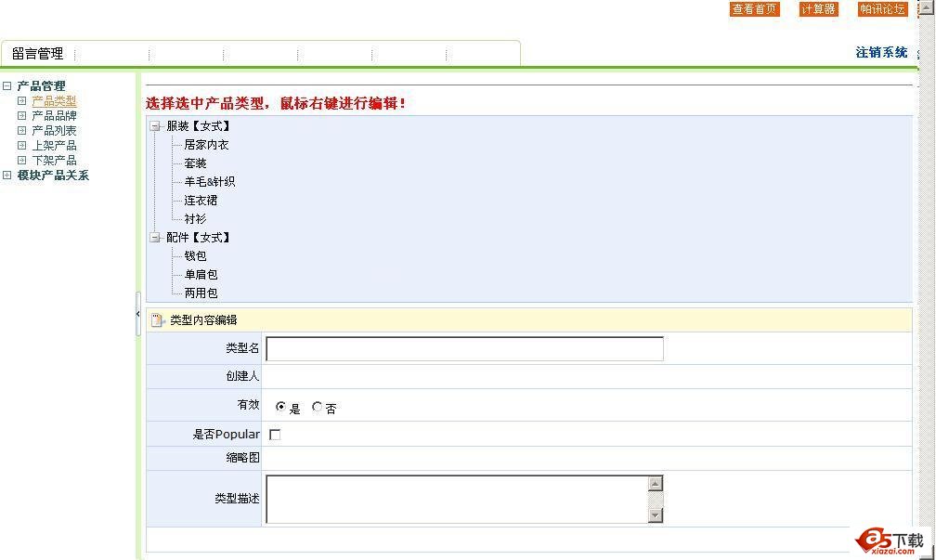Click the 类型描述 scrollbar up arrow

point(656,484)
